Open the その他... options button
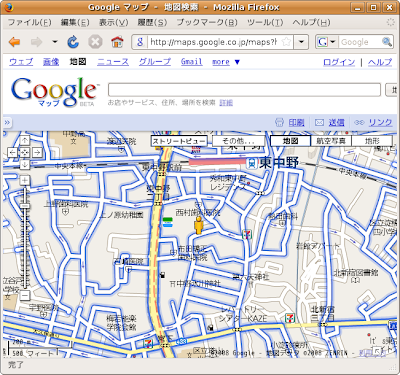Viewport: 400px width, 375px height. pos(238,141)
